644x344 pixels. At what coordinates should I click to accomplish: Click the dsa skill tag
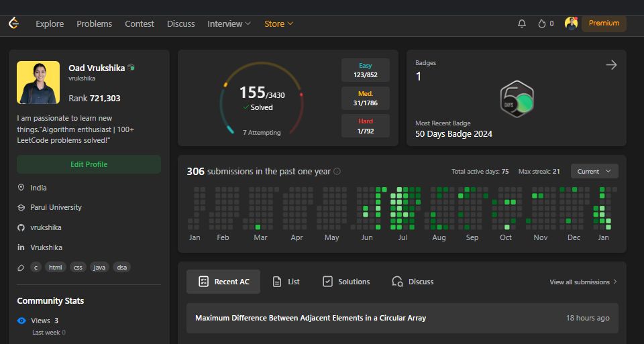point(121,268)
